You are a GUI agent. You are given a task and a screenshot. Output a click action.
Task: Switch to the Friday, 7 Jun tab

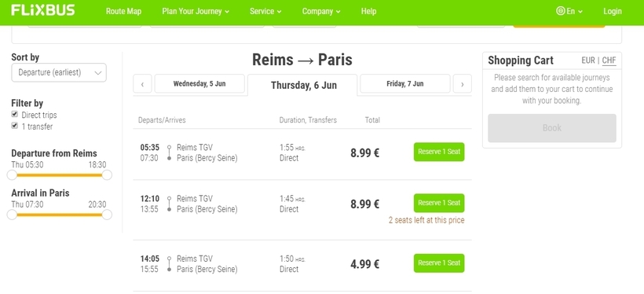tap(405, 84)
